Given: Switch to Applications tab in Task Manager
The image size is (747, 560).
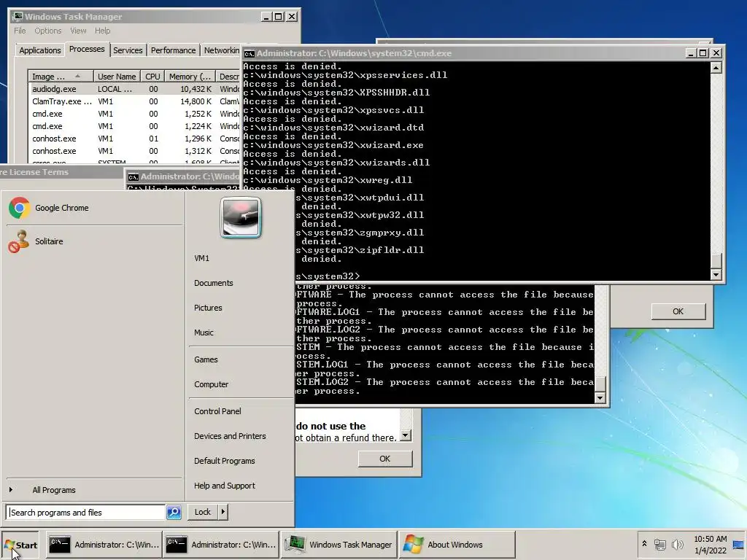Looking at the screenshot, I should tap(40, 50).
